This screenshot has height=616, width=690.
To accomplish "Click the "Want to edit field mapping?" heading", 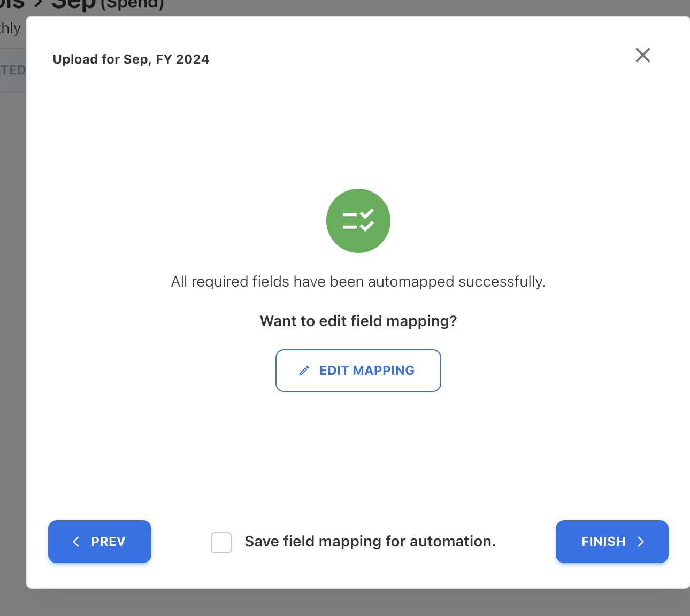I will (358, 321).
